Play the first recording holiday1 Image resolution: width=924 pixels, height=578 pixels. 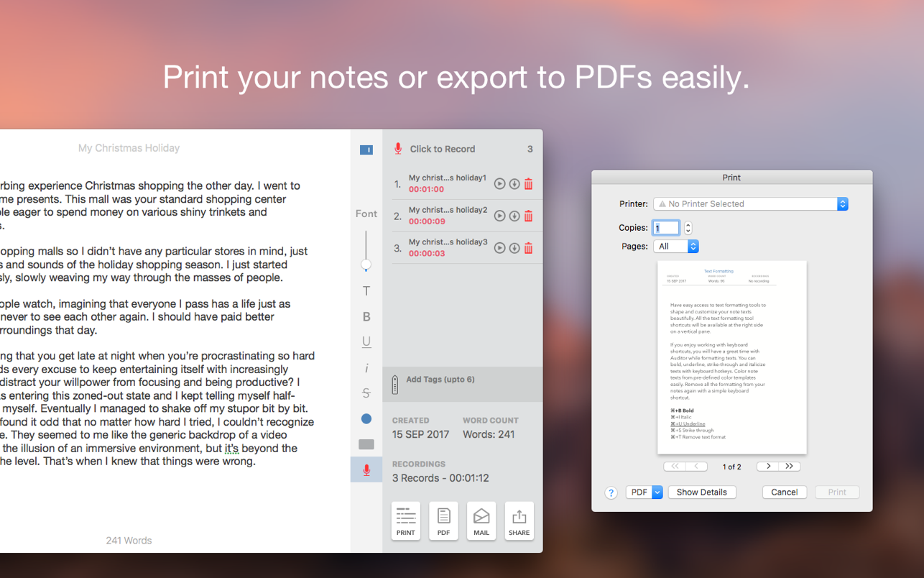(x=499, y=184)
